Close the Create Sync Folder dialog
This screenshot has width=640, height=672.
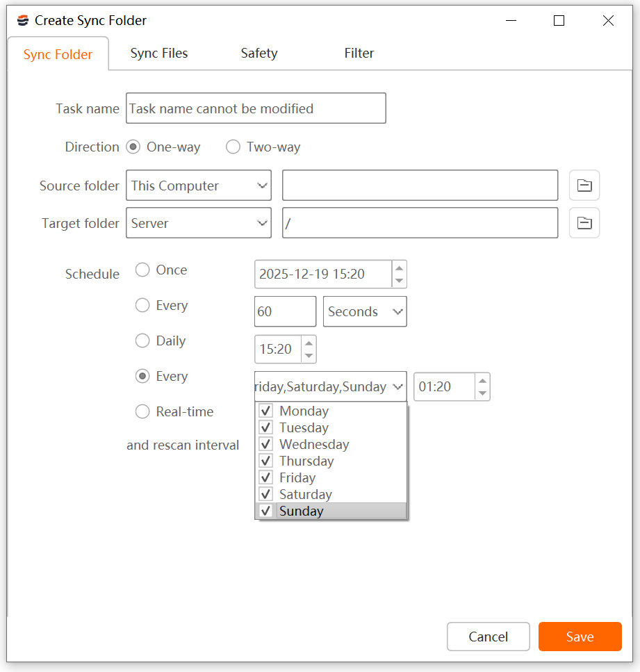(608, 21)
